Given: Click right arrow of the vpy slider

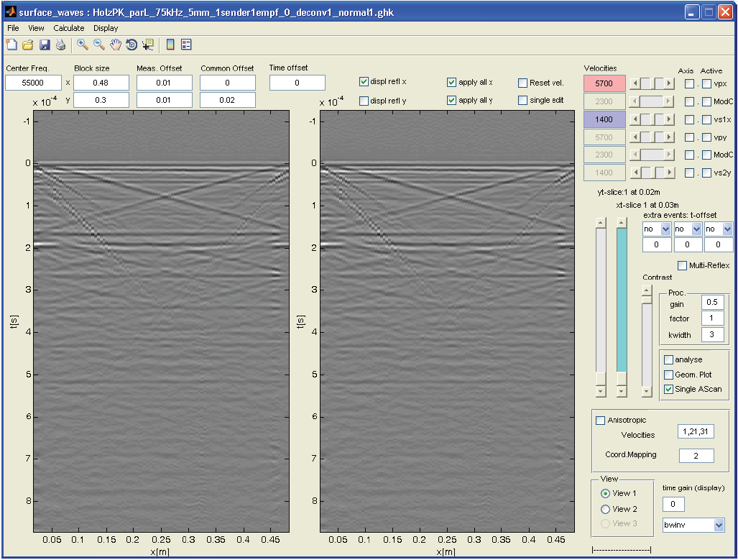Looking at the screenshot, I should click(x=669, y=137).
